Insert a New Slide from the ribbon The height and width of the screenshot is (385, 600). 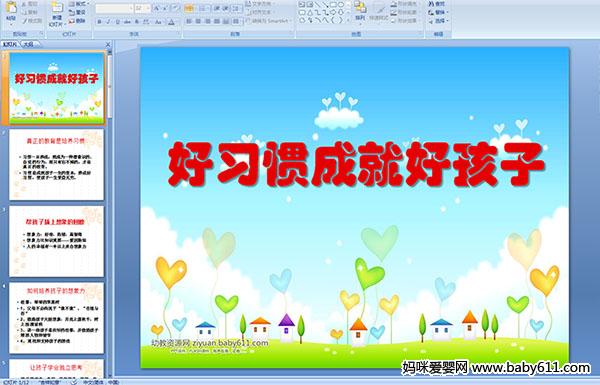tap(57, 13)
